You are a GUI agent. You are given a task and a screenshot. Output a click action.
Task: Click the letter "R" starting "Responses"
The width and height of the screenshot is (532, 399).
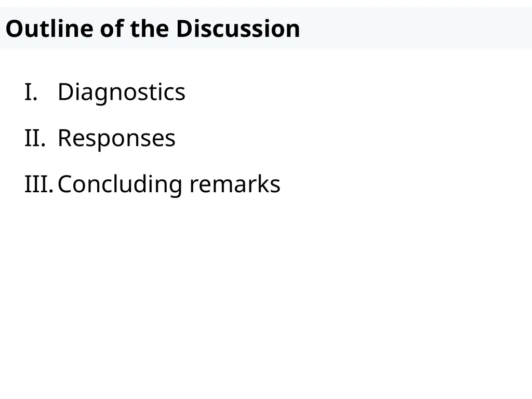coord(64,138)
